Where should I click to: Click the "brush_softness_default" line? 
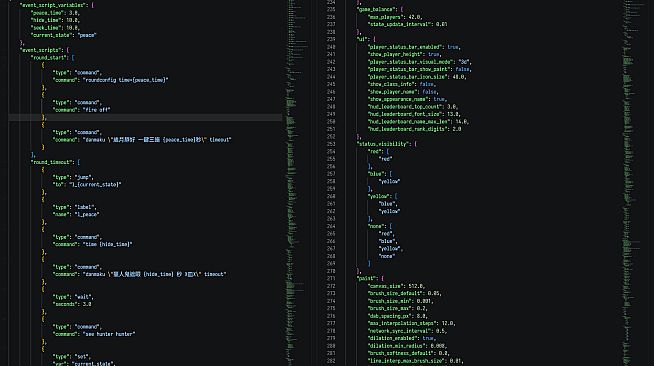(x=409, y=353)
